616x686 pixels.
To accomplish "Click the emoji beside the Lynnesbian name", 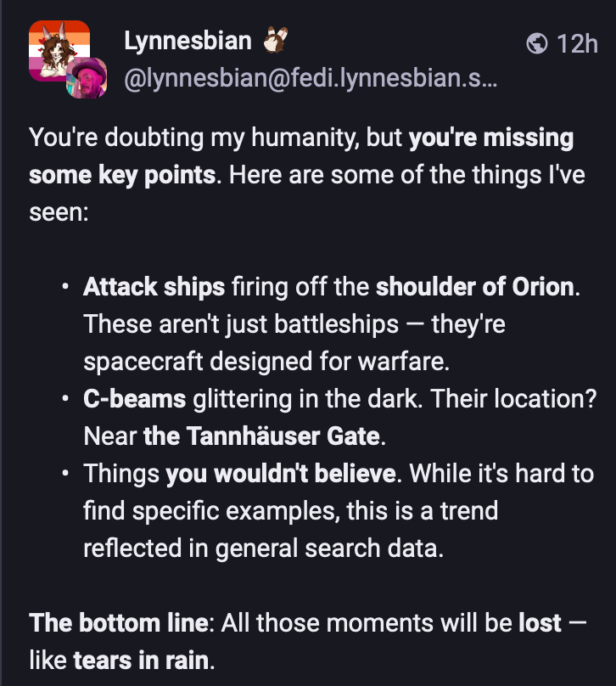I will (x=277, y=41).
